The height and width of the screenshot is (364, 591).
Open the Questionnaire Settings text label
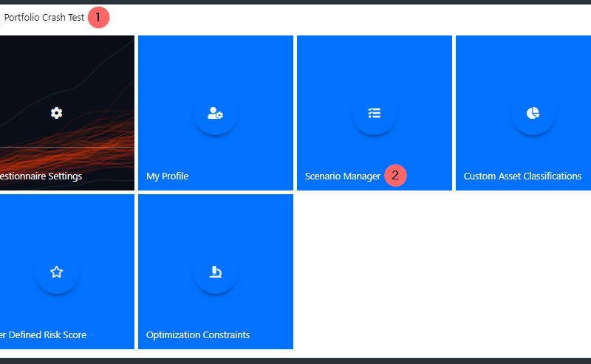point(41,176)
